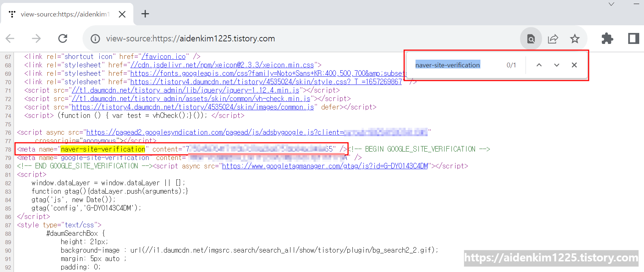The height and width of the screenshot is (272, 644).
Task: Click the 0/1 find result count
Action: pos(511,65)
